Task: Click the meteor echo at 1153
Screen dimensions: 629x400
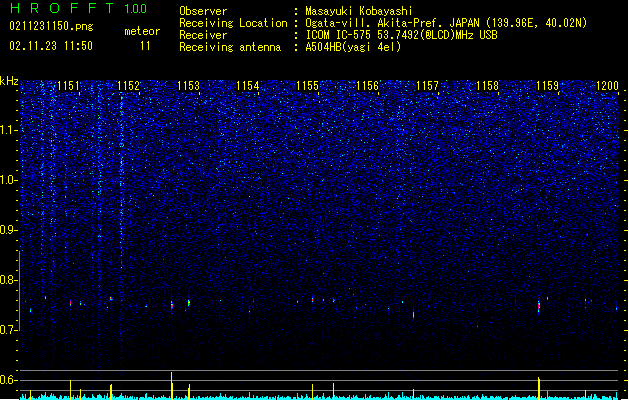Action: point(189,303)
